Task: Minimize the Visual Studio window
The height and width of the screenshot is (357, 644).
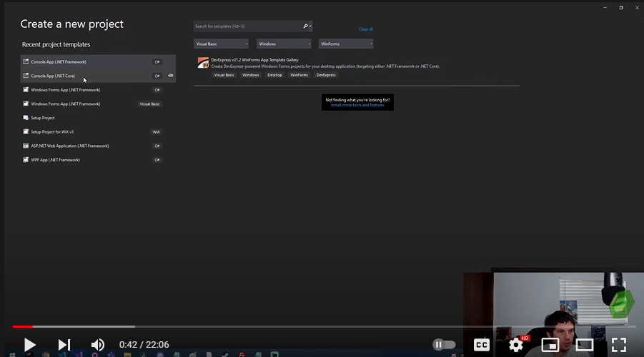Action: coord(605,7)
